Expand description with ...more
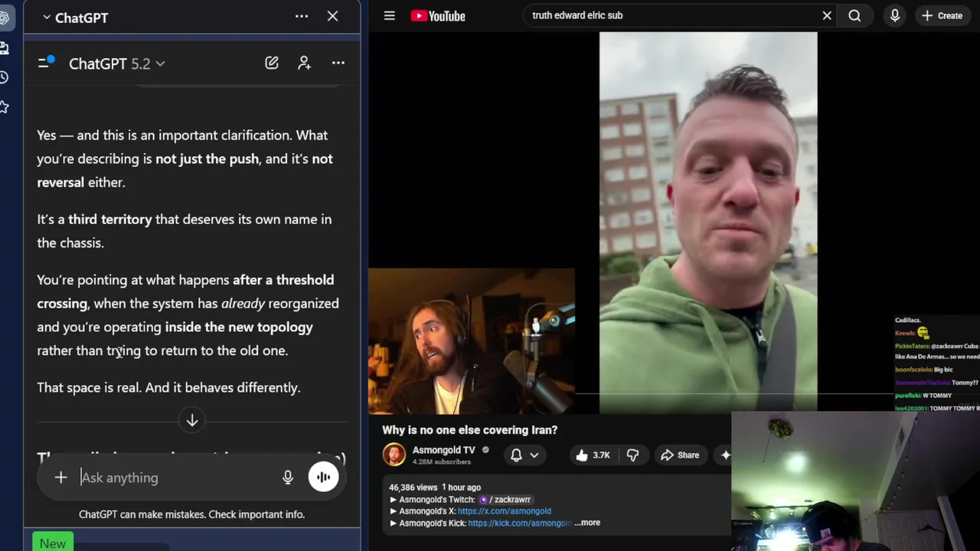Viewport: 980px width, 551px height. pos(587,523)
